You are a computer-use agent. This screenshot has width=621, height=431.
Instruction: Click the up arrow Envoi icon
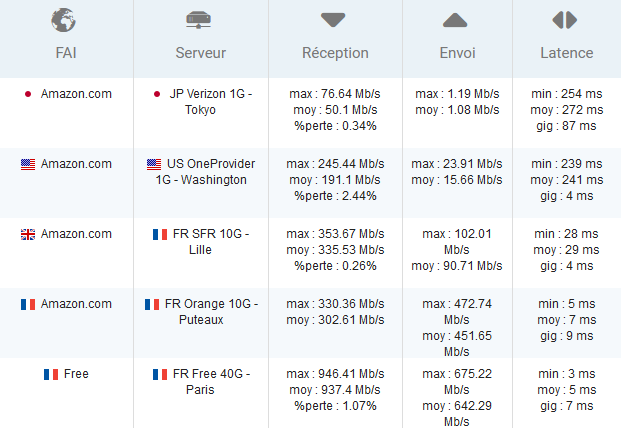pyautogui.click(x=455, y=20)
